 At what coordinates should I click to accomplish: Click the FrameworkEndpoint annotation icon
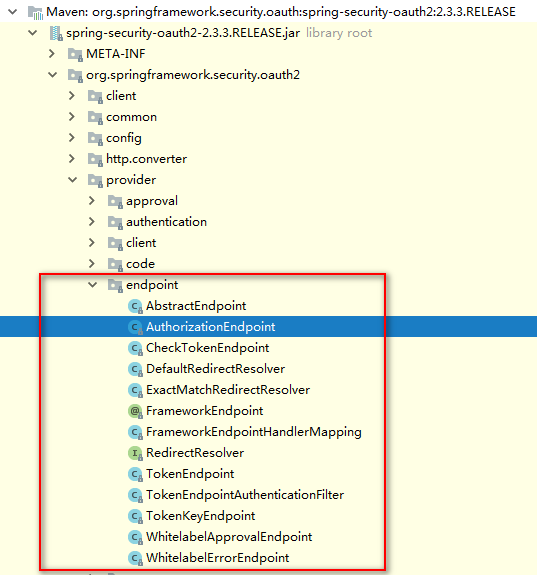click(135, 411)
